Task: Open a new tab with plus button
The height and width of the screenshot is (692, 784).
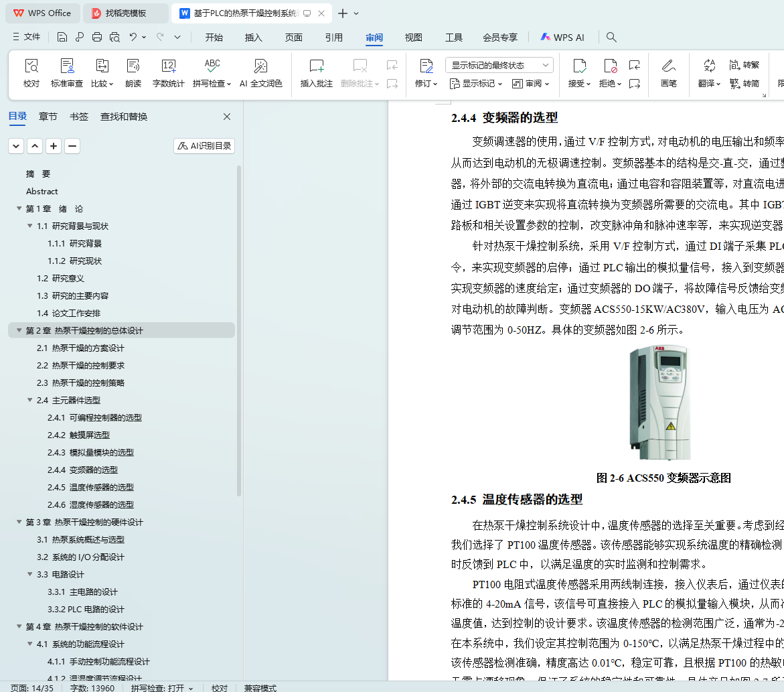Action: (x=343, y=13)
